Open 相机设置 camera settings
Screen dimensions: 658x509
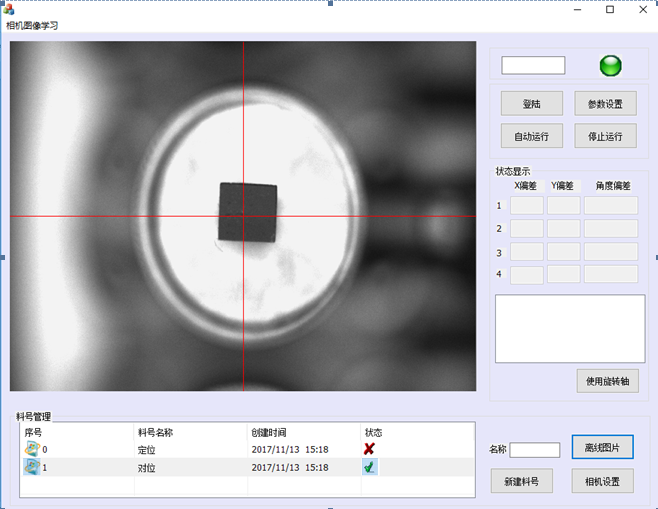coord(602,481)
